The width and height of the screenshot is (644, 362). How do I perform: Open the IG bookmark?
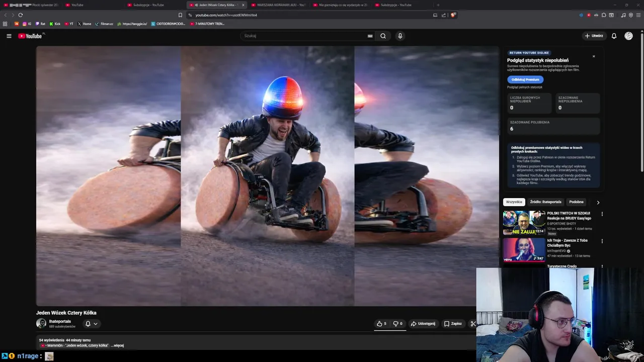pos(27,24)
